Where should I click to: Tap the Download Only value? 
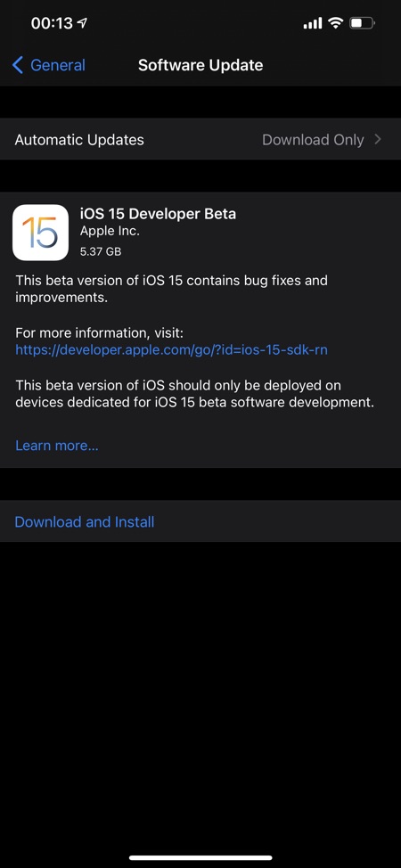tap(313, 140)
